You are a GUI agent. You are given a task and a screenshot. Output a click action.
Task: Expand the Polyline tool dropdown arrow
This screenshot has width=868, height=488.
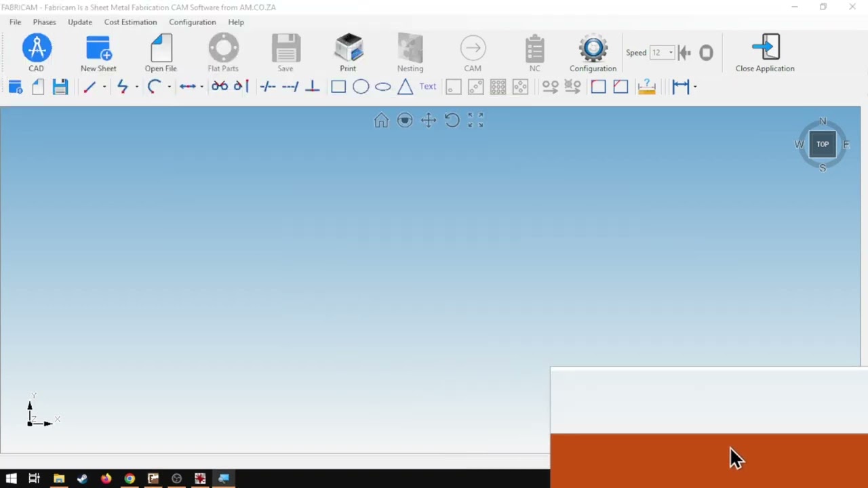click(136, 87)
